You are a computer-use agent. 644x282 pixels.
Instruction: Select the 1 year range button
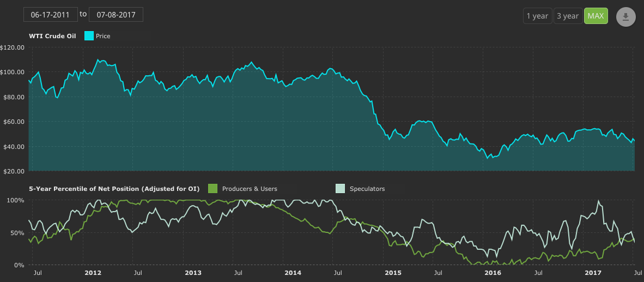pos(537,16)
